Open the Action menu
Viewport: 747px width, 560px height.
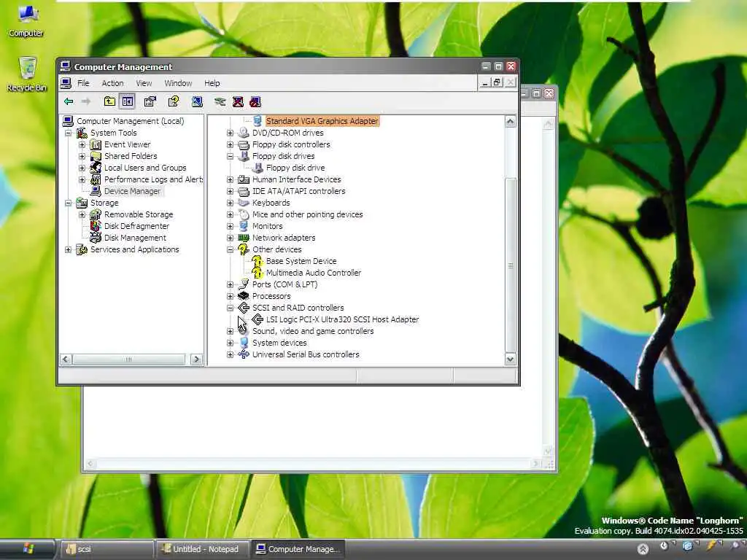112,83
